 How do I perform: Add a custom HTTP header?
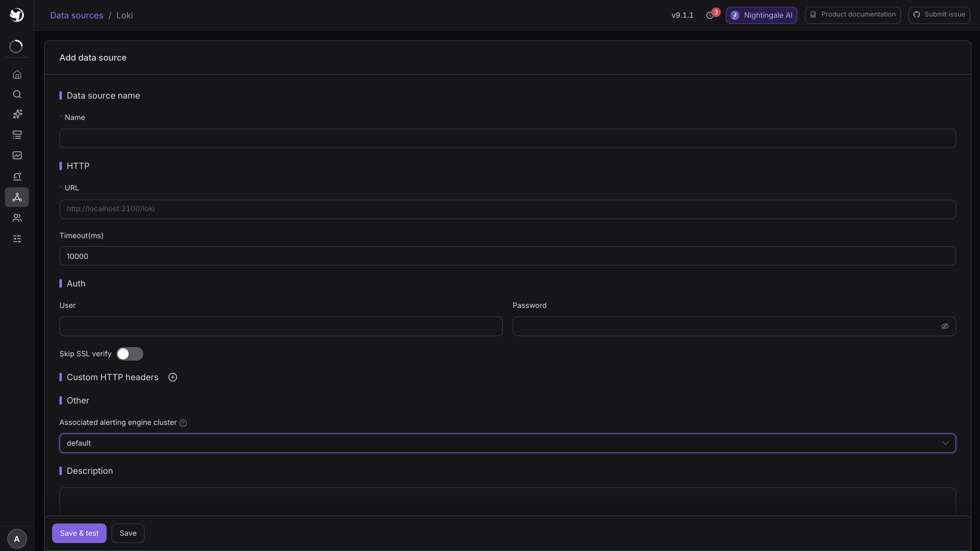(173, 377)
